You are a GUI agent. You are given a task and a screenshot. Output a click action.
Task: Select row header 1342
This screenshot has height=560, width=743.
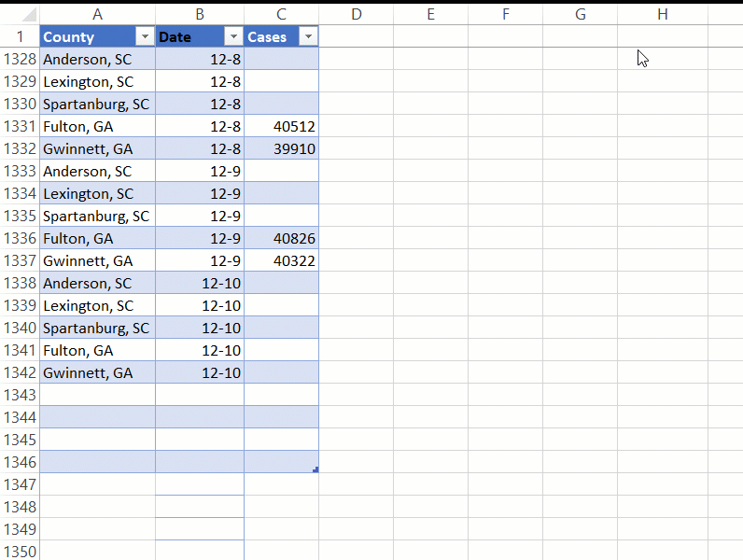point(20,372)
